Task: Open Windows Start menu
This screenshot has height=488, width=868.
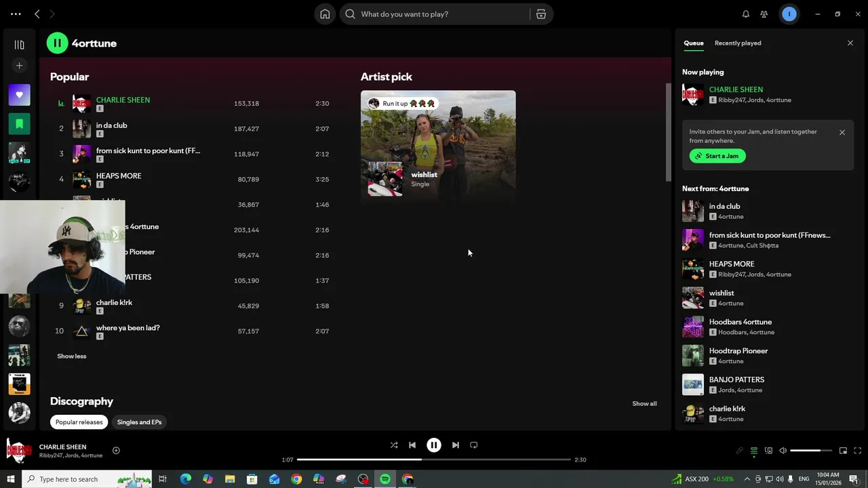Action: tap(10, 479)
